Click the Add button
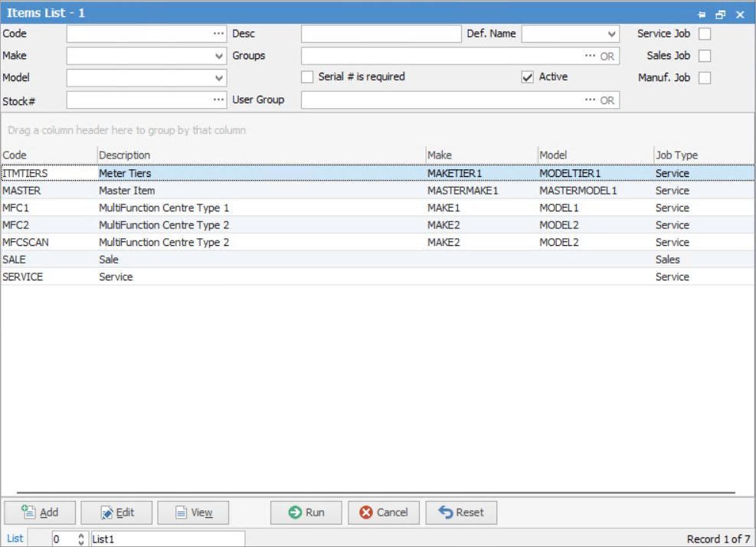 pos(39,513)
